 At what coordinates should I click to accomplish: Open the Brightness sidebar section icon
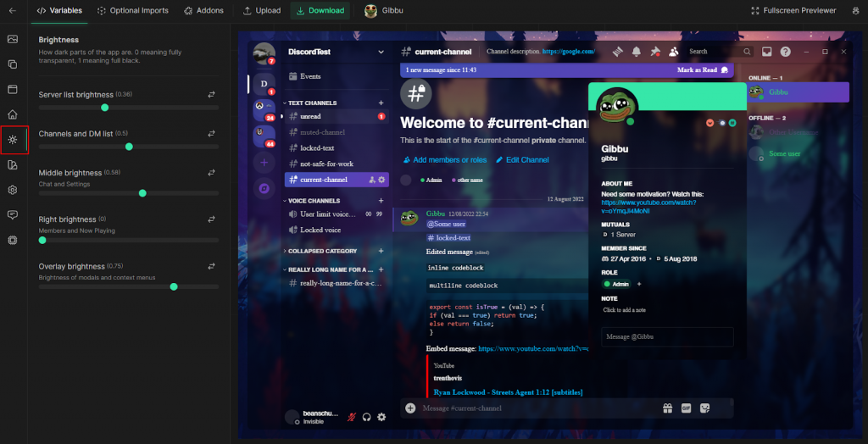pyautogui.click(x=13, y=140)
